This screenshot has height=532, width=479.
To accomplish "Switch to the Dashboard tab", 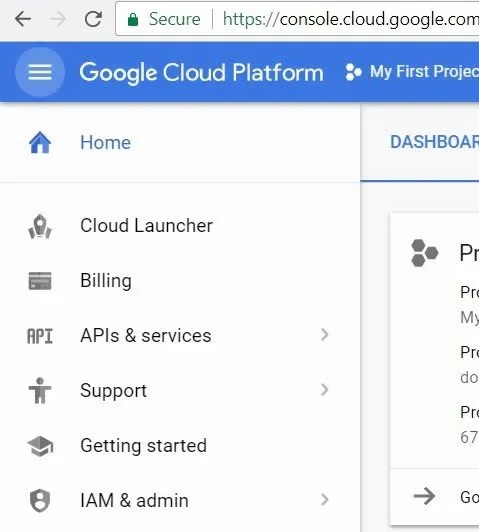I will pyautogui.click(x=434, y=142).
